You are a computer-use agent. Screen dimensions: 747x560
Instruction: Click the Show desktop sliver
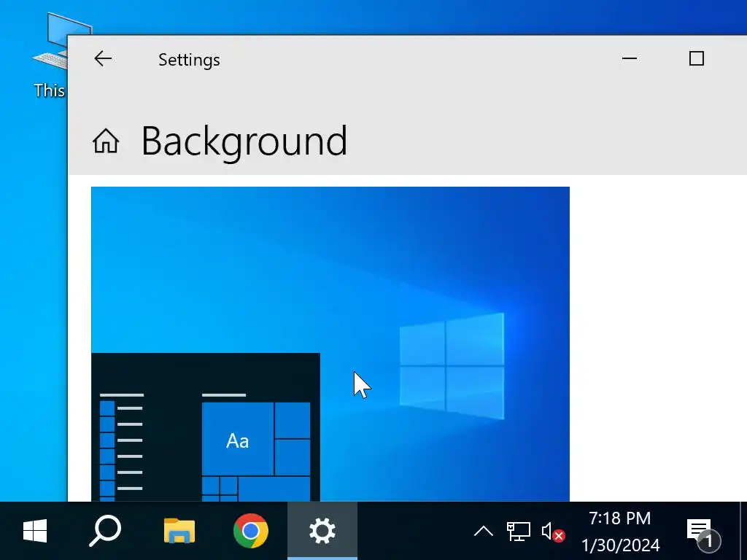pos(743,531)
